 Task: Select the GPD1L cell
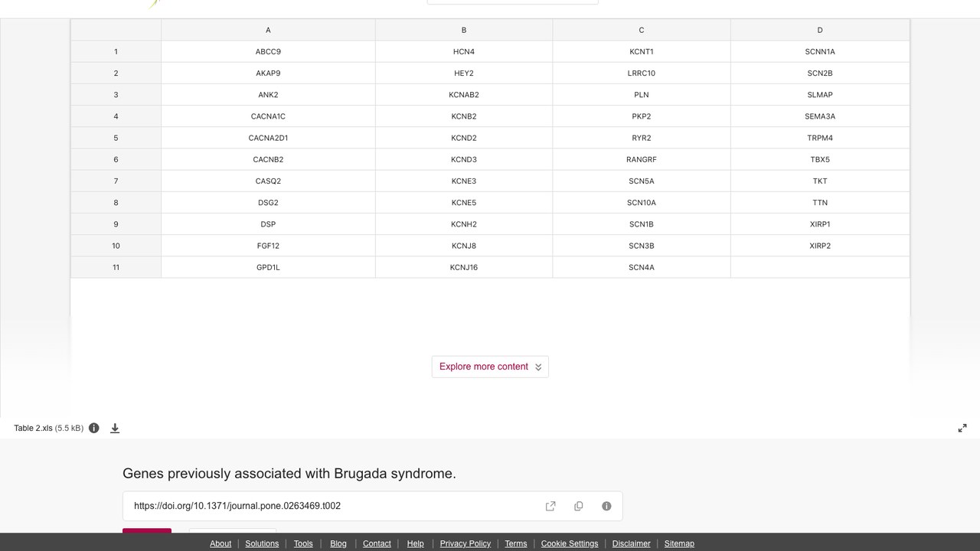[x=268, y=267]
